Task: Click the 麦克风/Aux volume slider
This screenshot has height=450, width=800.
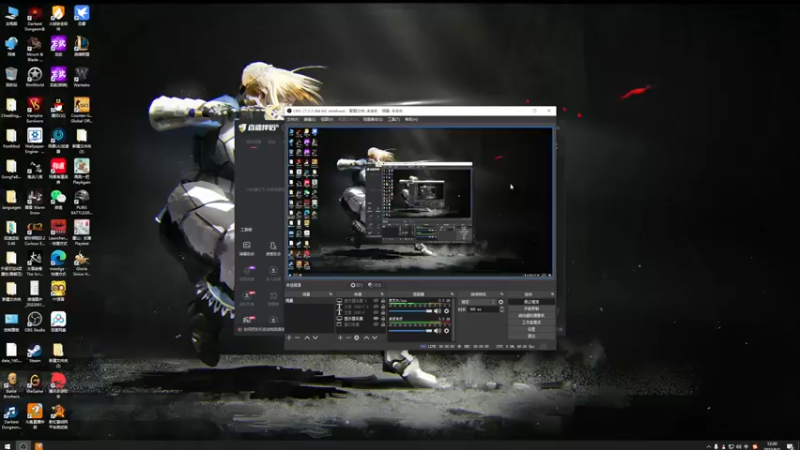Action: (x=411, y=311)
